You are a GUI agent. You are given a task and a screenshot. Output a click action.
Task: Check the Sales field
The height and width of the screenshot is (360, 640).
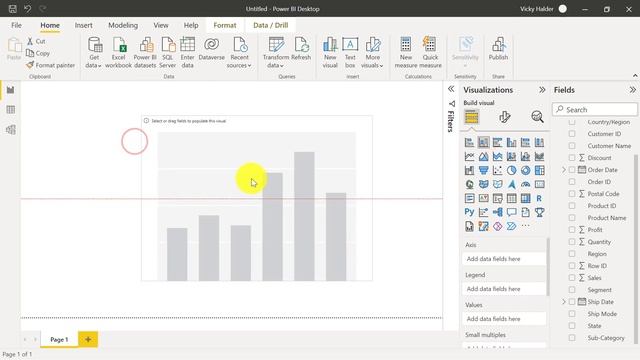point(572,278)
